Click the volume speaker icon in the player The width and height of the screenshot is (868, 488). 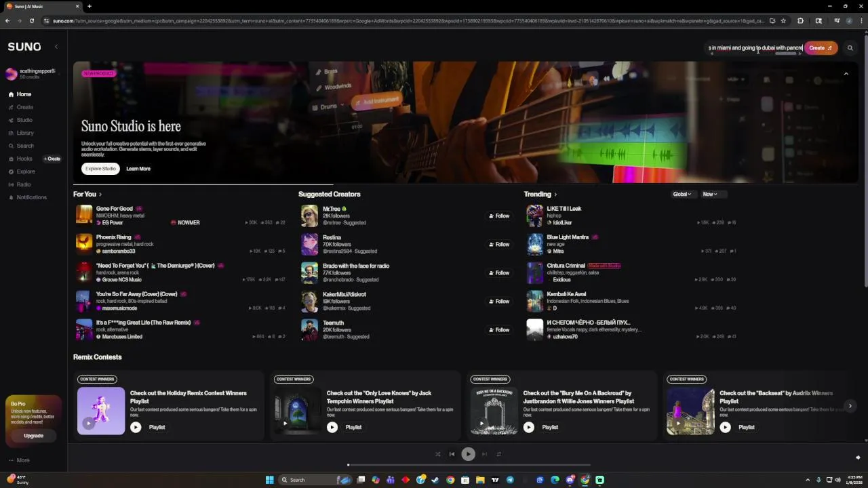click(858, 458)
